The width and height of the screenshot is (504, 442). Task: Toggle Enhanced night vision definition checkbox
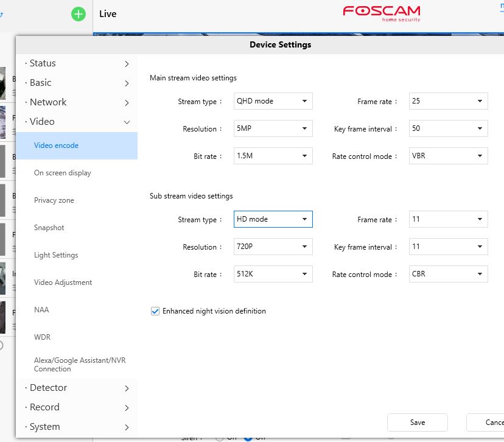point(155,311)
